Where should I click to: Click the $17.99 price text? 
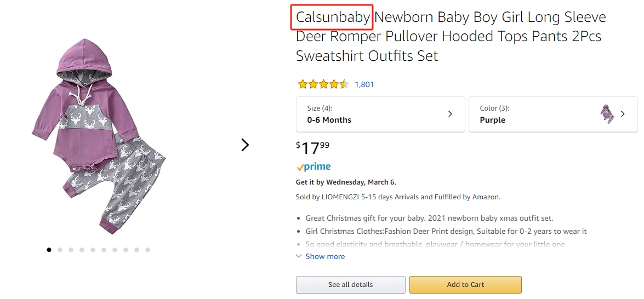[312, 148]
